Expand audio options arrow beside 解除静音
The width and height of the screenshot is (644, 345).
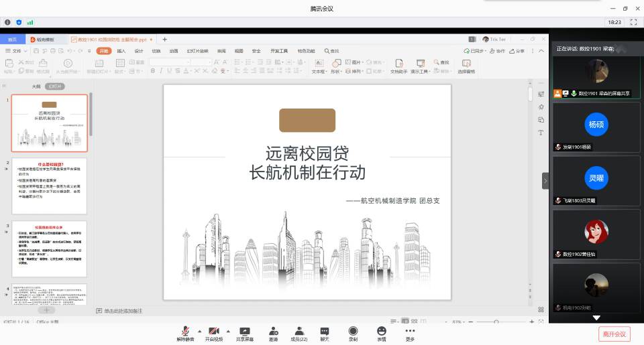[199, 330]
